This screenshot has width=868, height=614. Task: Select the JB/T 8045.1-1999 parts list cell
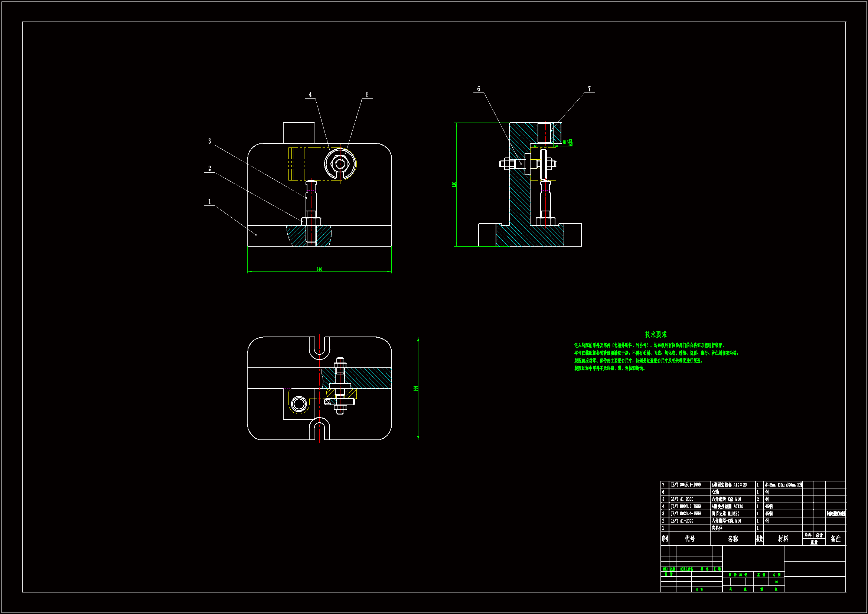tap(686, 485)
